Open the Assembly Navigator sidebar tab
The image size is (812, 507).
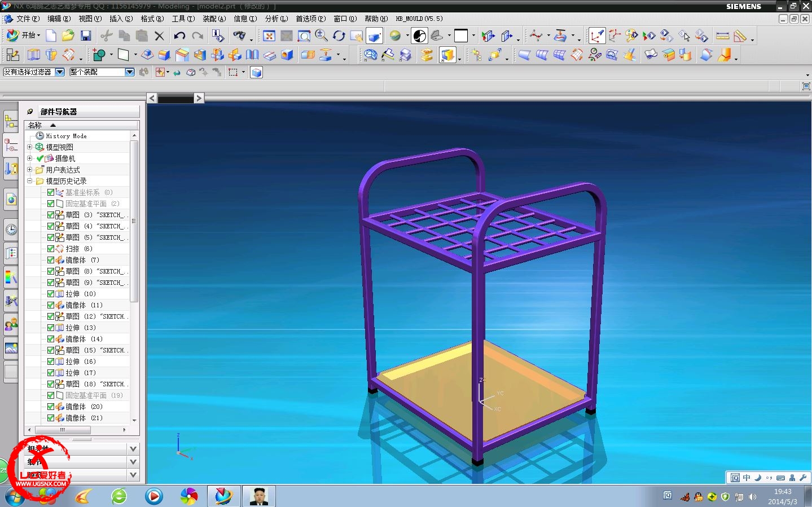pos(11,121)
